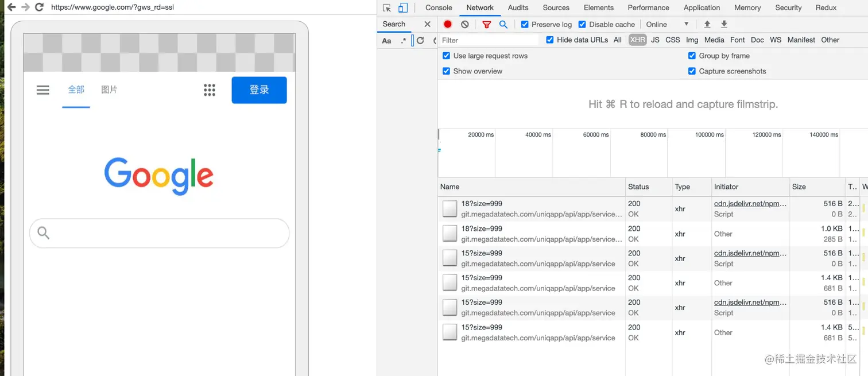
Task: Toggle the device toolbar icon
Action: (x=402, y=8)
